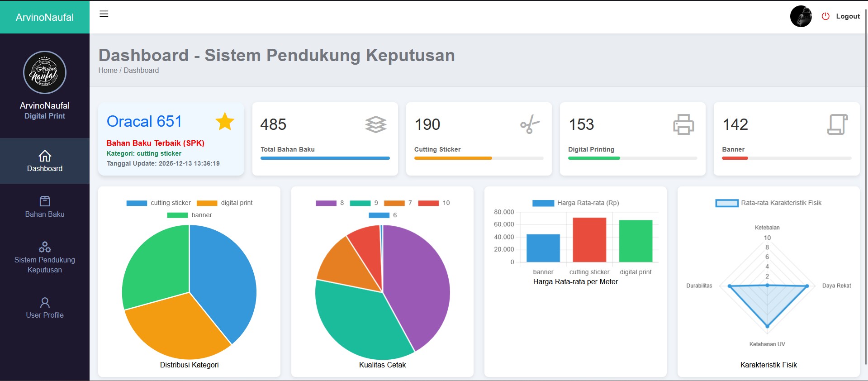Screen dimensions: 868x381
Task: Click the scissors icon on Cutting Sticker card
Action: click(x=530, y=124)
